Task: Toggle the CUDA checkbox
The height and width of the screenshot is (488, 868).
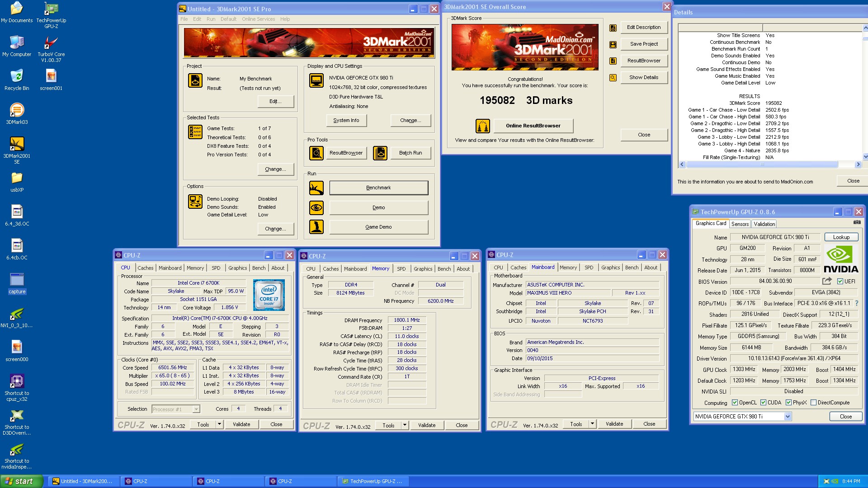Action: [x=763, y=402]
